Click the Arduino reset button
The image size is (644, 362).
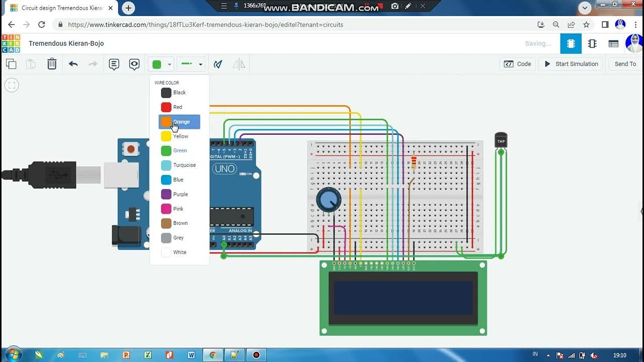[x=131, y=149]
